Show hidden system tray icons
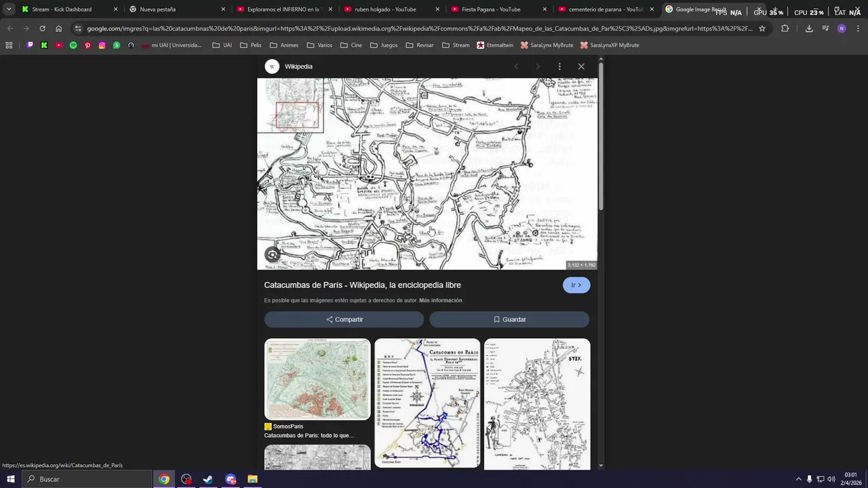 point(798,479)
